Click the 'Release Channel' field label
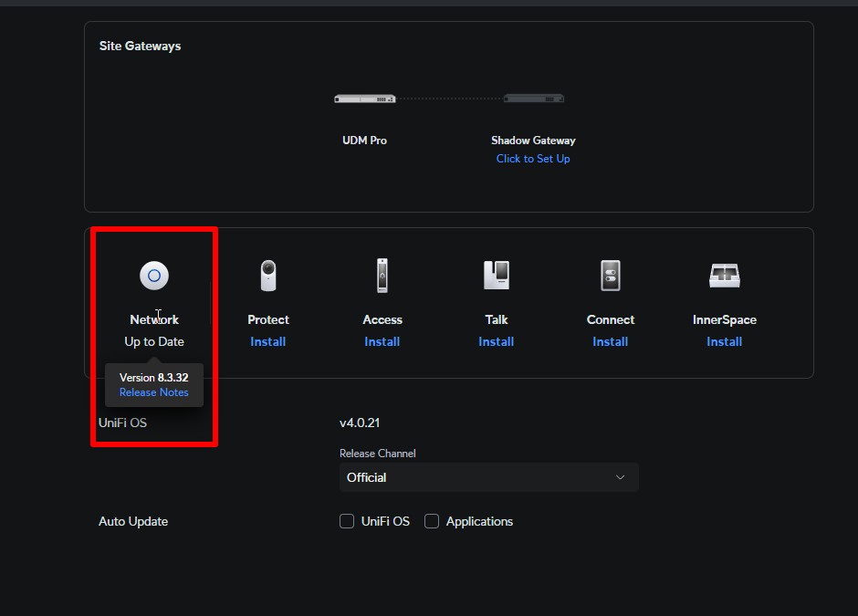 [378, 454]
